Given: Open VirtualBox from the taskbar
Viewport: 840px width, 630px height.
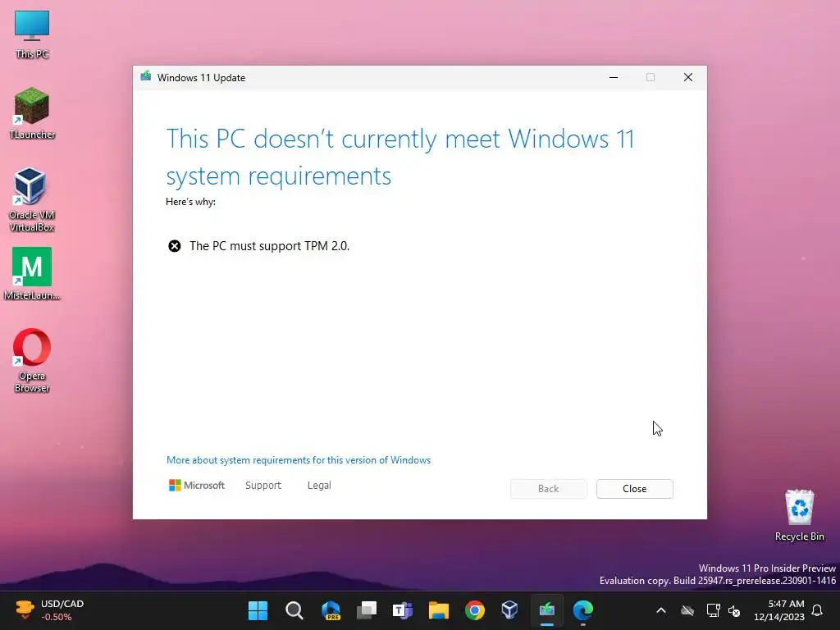Looking at the screenshot, I should (x=510, y=610).
